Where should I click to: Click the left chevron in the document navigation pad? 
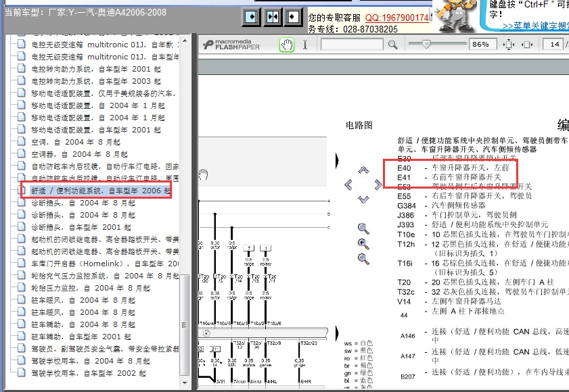pos(348,185)
